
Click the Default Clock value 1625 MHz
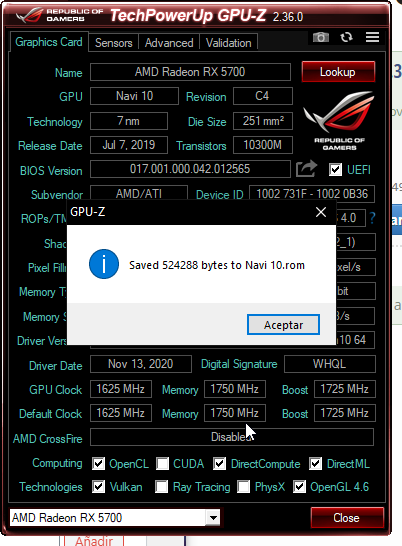pos(121,413)
